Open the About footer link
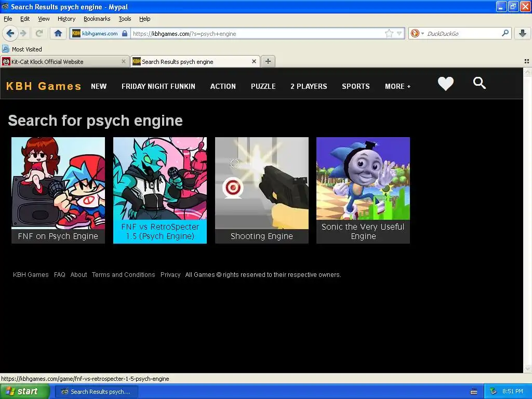The image size is (532, 399). 79,274
